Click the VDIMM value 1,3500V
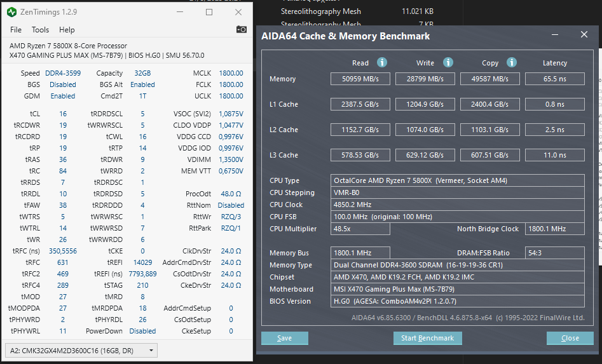602x364 pixels. point(231,159)
